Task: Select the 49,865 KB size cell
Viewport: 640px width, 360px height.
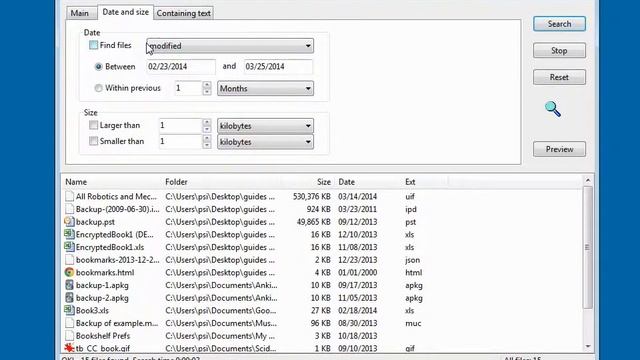Action: point(313,222)
